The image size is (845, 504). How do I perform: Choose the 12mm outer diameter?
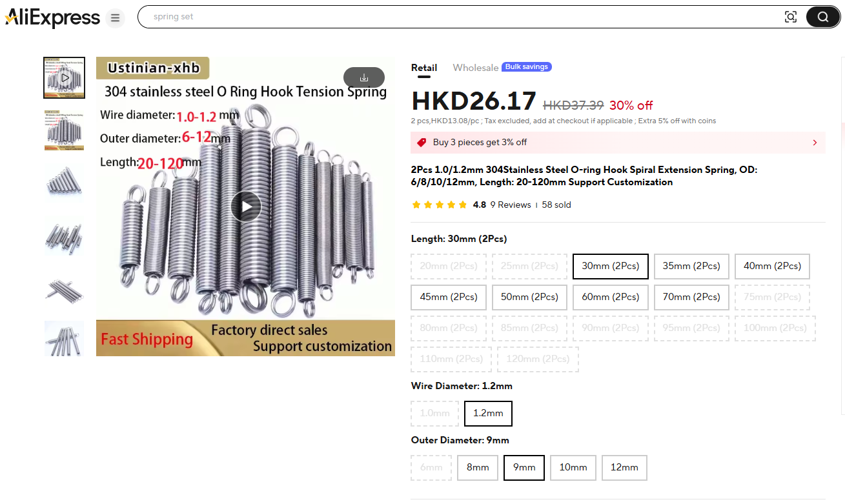[x=624, y=468]
